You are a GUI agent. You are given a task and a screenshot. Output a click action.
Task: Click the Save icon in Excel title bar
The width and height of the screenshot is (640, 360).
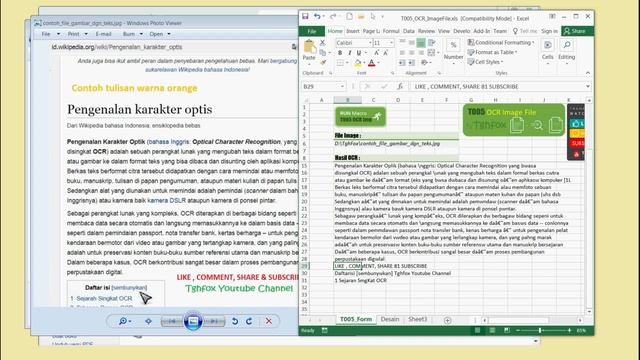pos(305,16)
